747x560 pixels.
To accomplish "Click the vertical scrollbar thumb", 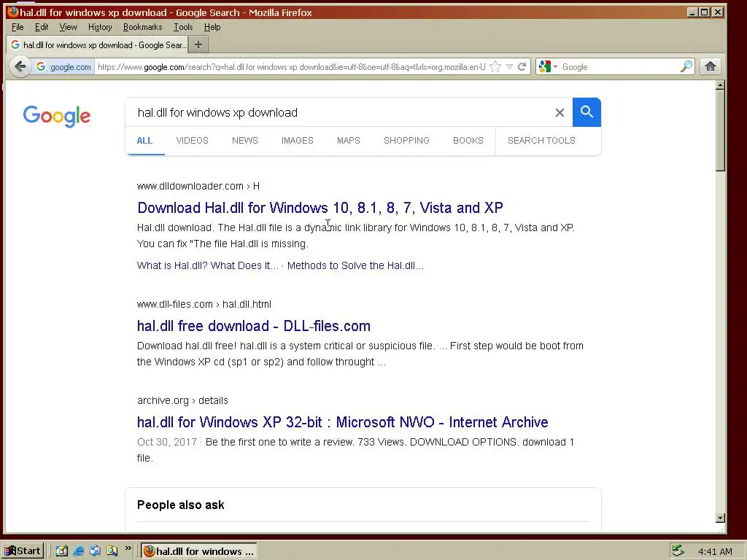I will [720, 131].
